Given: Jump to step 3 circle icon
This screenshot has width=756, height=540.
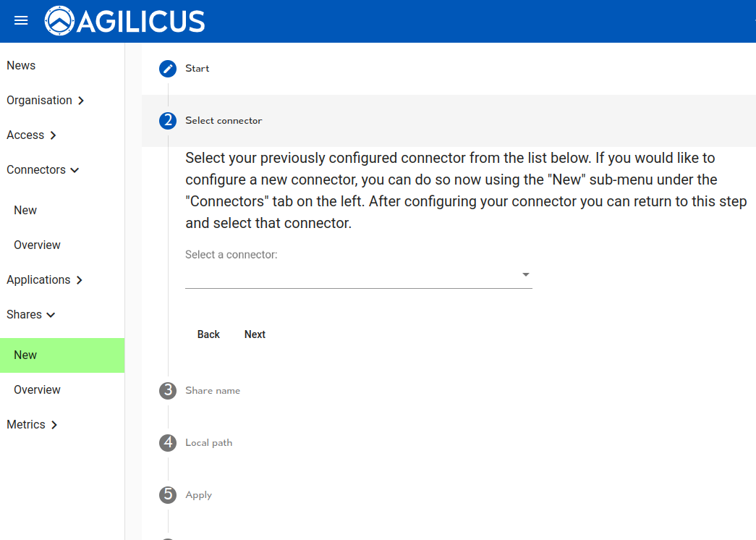Looking at the screenshot, I should [168, 391].
